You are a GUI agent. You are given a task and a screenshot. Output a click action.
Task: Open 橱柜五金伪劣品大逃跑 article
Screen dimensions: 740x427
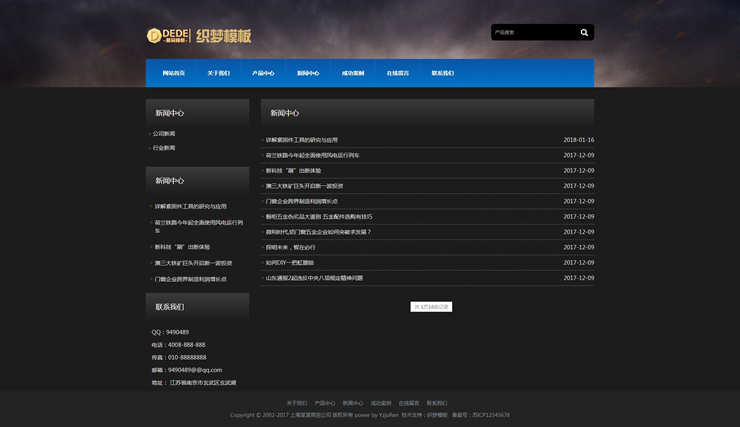click(x=319, y=217)
